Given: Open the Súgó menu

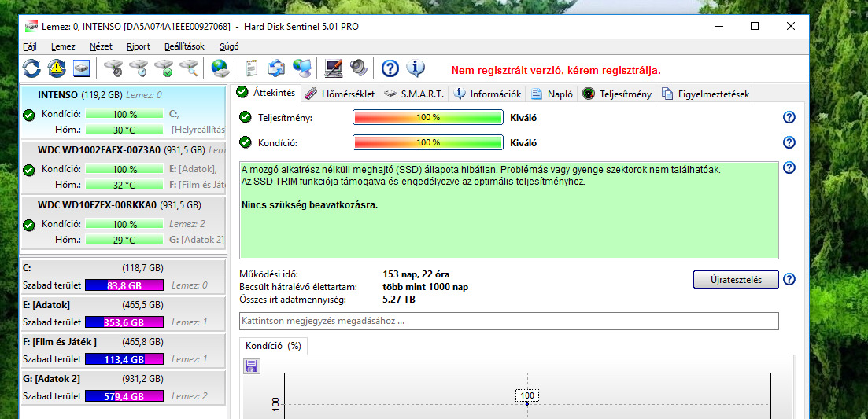Looking at the screenshot, I should pyautogui.click(x=229, y=46).
